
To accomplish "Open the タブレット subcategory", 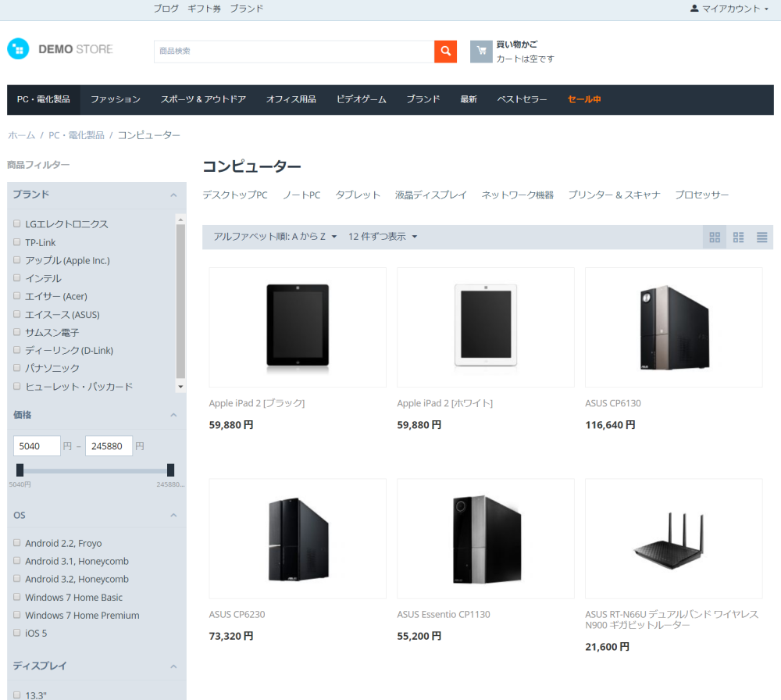I will click(x=358, y=195).
